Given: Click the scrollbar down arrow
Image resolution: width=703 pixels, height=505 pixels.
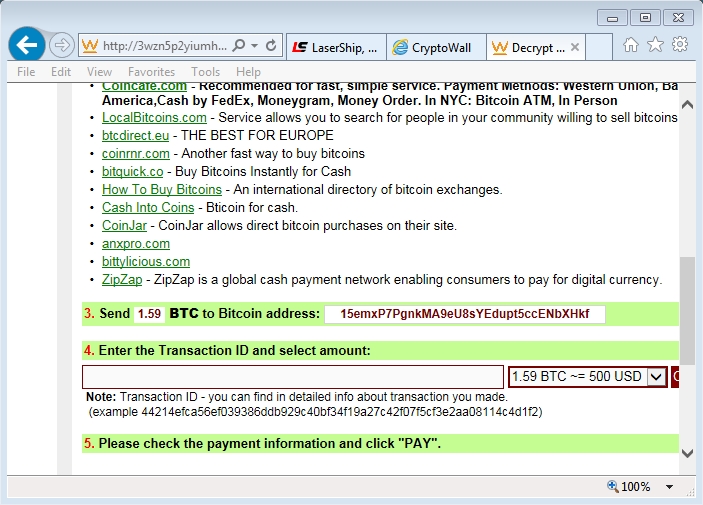Looking at the screenshot, I should pos(687,454).
